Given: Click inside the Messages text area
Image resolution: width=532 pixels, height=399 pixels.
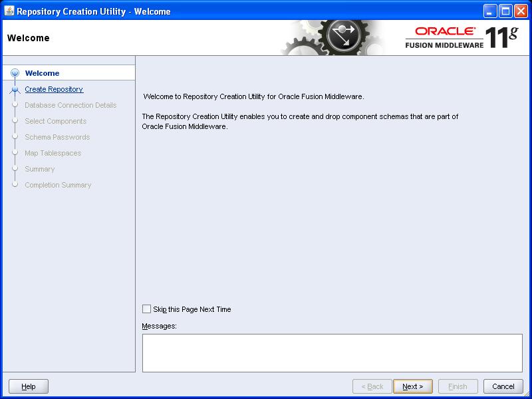Looking at the screenshot, I should click(x=332, y=353).
